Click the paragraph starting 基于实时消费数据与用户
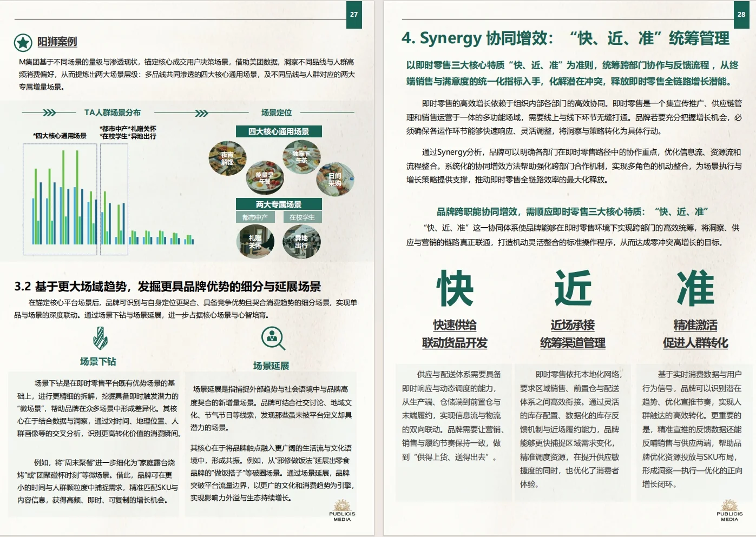Viewport: 756px width, 537px height. point(692,429)
